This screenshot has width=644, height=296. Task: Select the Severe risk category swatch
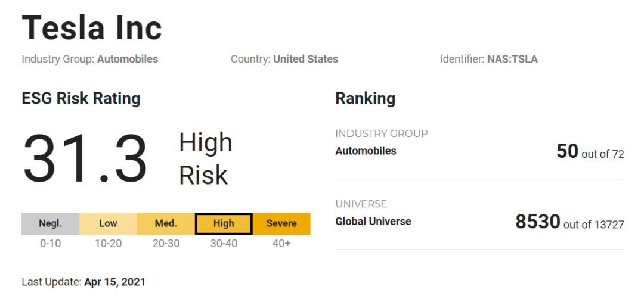[x=281, y=223]
